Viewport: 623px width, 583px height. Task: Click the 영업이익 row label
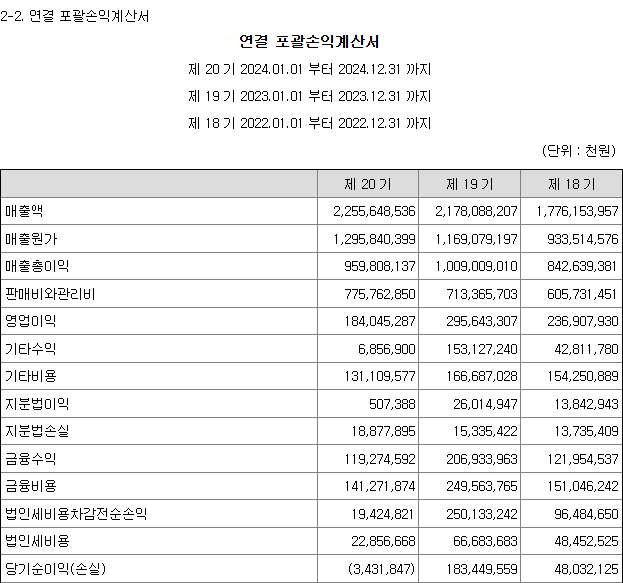(x=31, y=321)
